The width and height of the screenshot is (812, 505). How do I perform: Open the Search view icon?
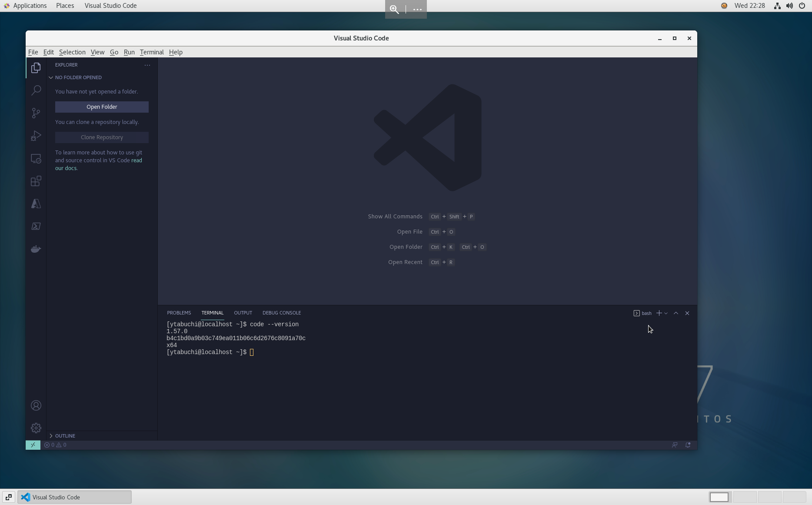click(x=36, y=90)
